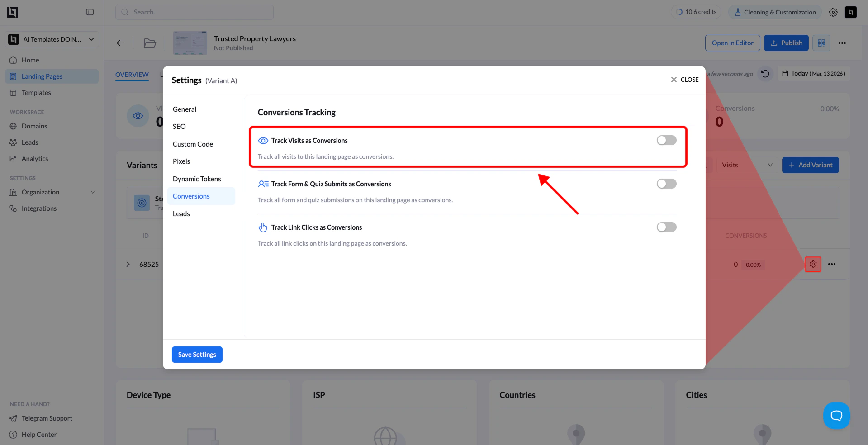
Task: Click the Publish button
Action: tap(786, 43)
